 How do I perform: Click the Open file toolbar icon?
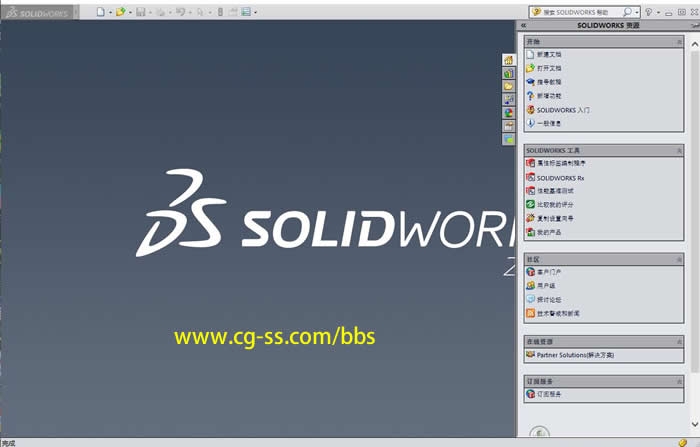pyautogui.click(x=120, y=12)
